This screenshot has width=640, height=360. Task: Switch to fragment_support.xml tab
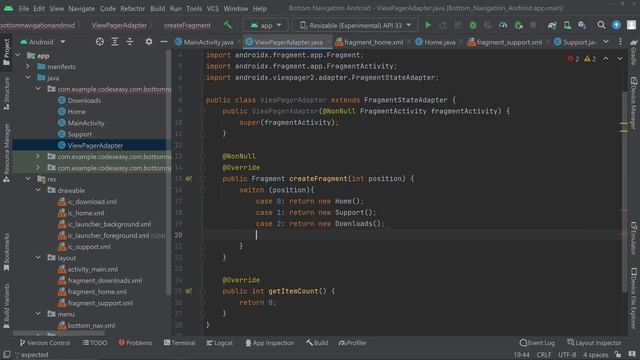pyautogui.click(x=505, y=42)
